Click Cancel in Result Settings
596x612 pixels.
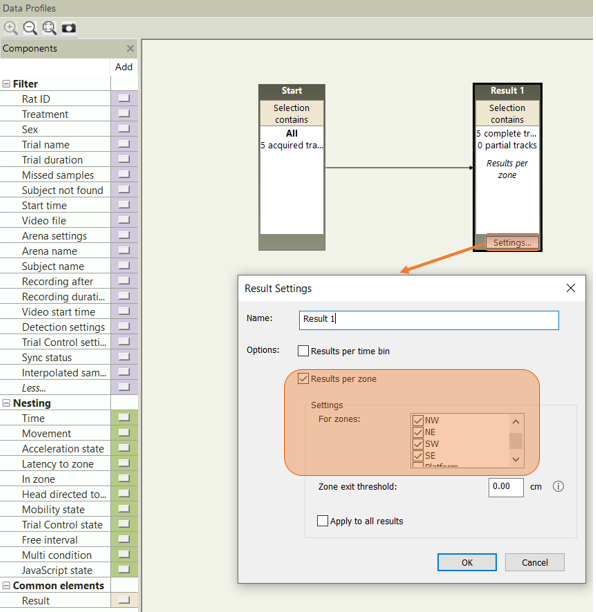[535, 562]
